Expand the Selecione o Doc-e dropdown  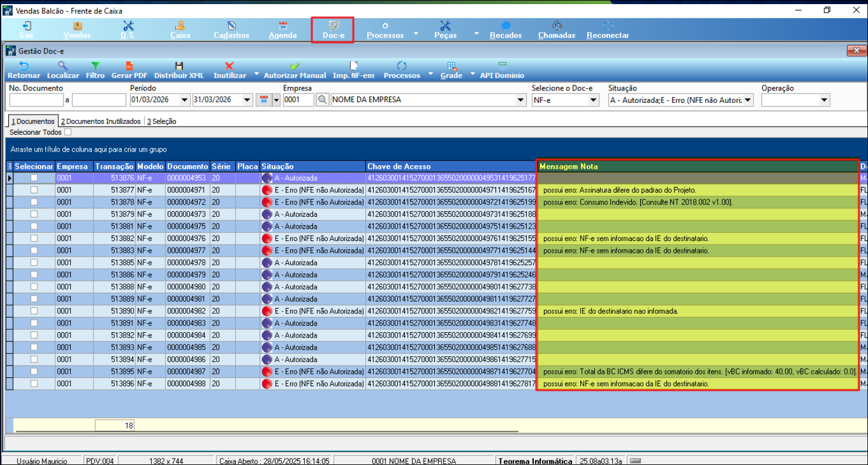pos(593,100)
